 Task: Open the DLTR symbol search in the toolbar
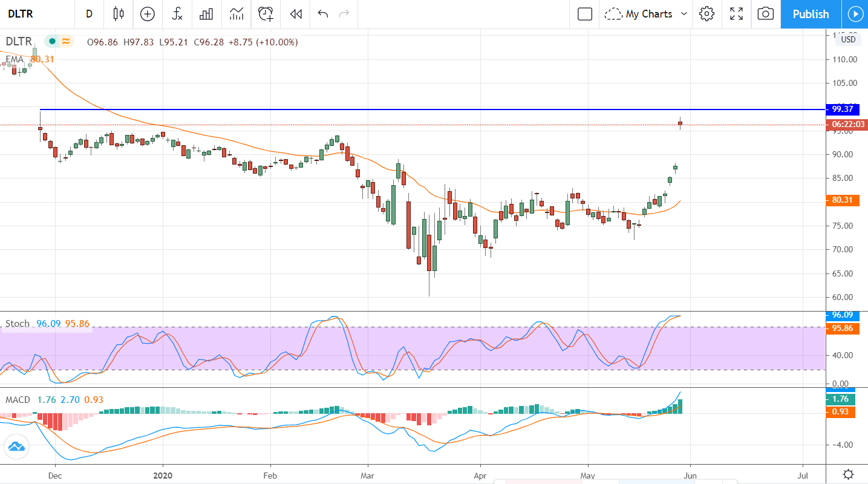[x=21, y=14]
